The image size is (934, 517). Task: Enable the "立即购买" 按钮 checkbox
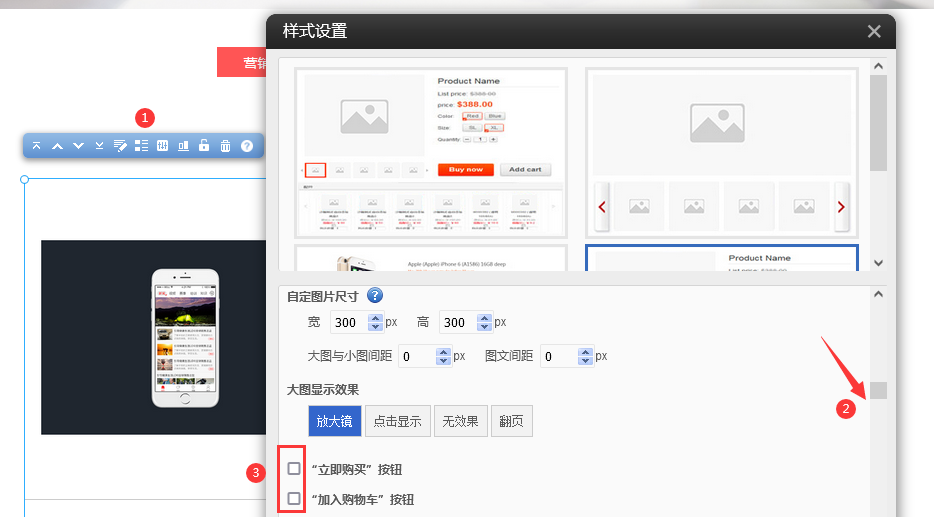point(294,468)
